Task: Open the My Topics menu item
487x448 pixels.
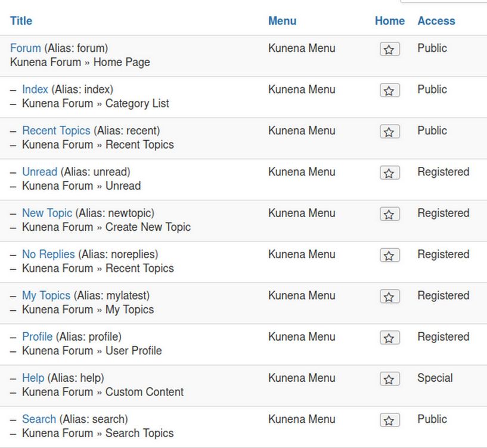Action: [x=46, y=295]
